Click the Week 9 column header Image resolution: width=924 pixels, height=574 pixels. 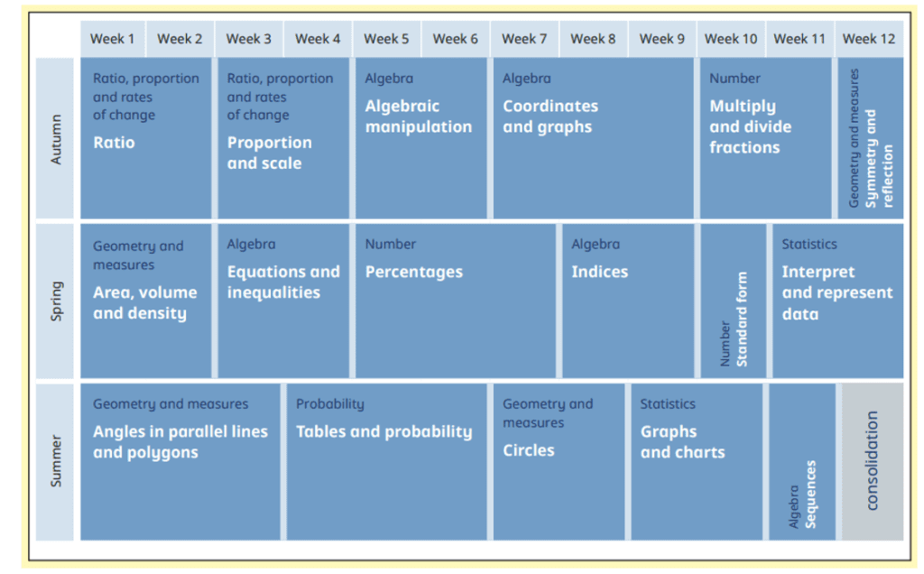[x=662, y=39]
